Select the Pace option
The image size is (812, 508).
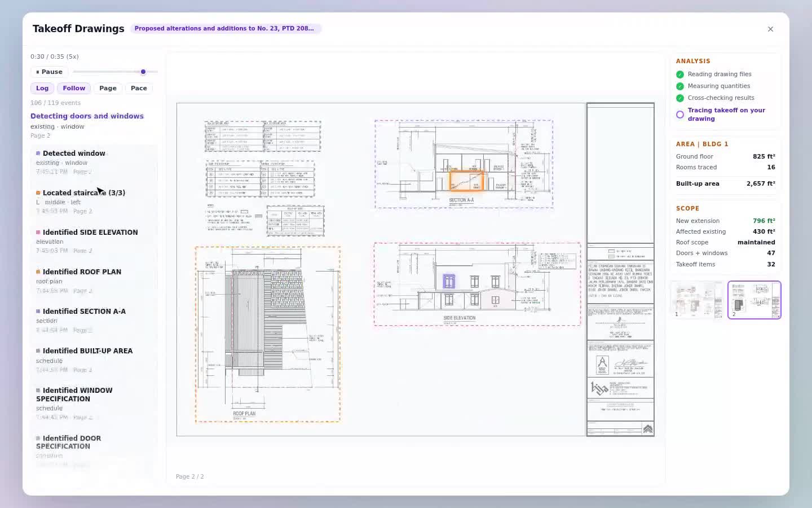click(139, 88)
